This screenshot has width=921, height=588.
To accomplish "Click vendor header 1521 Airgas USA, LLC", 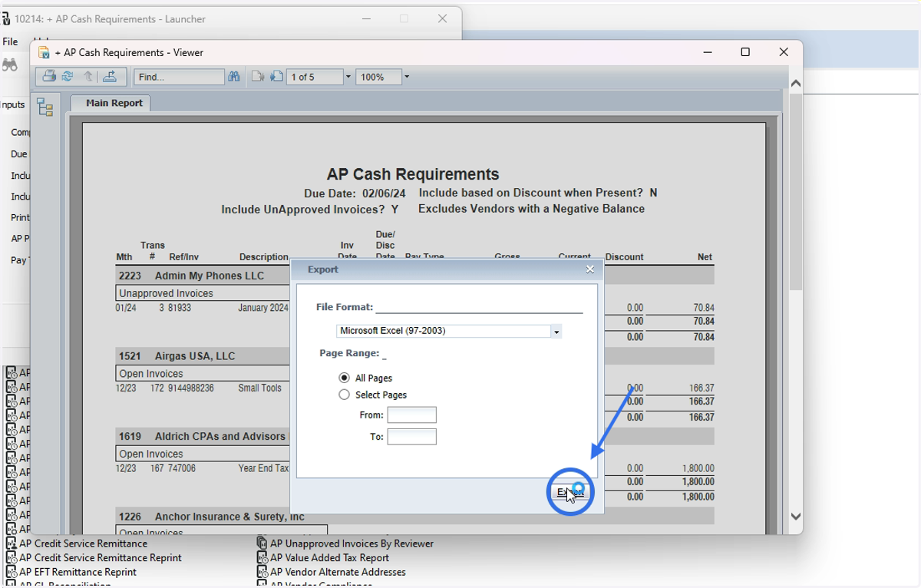I will pos(177,356).
